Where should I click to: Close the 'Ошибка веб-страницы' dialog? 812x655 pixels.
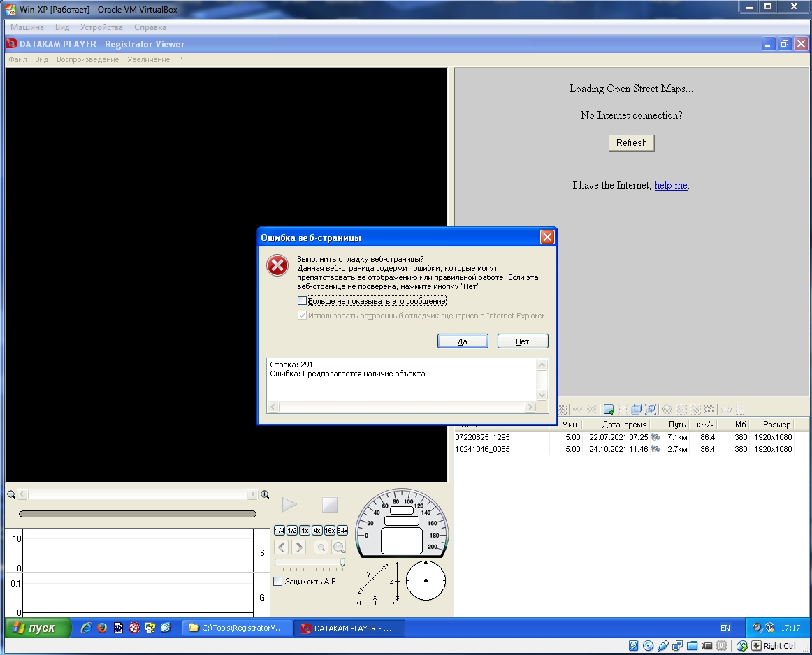pyautogui.click(x=547, y=237)
